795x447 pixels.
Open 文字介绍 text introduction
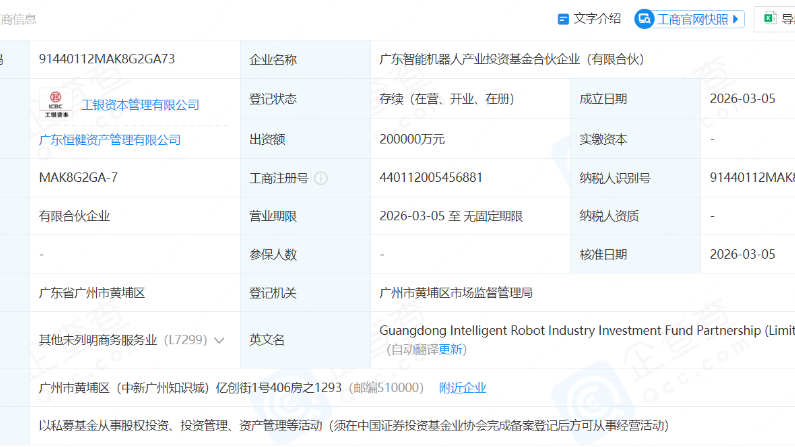coord(597,19)
